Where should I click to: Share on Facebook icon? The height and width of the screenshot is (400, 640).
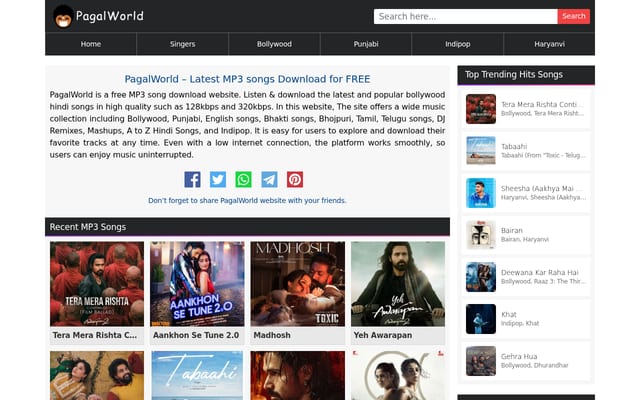192,180
